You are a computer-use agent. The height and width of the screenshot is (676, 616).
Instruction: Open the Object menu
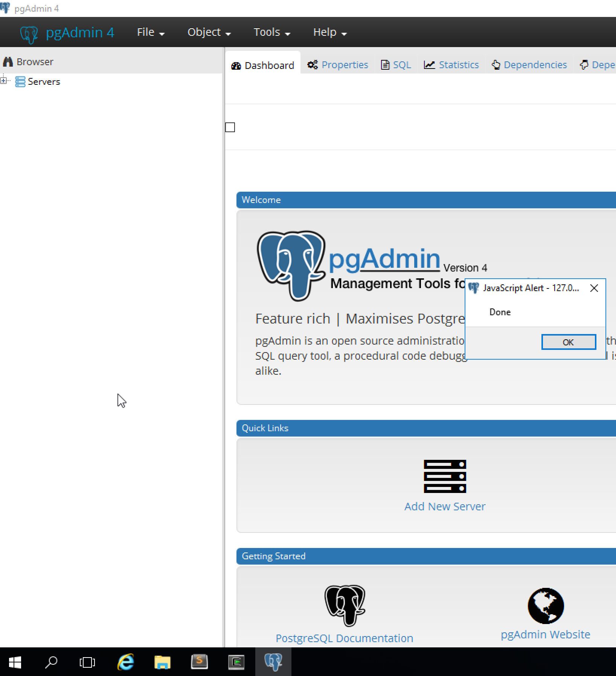pyautogui.click(x=209, y=32)
